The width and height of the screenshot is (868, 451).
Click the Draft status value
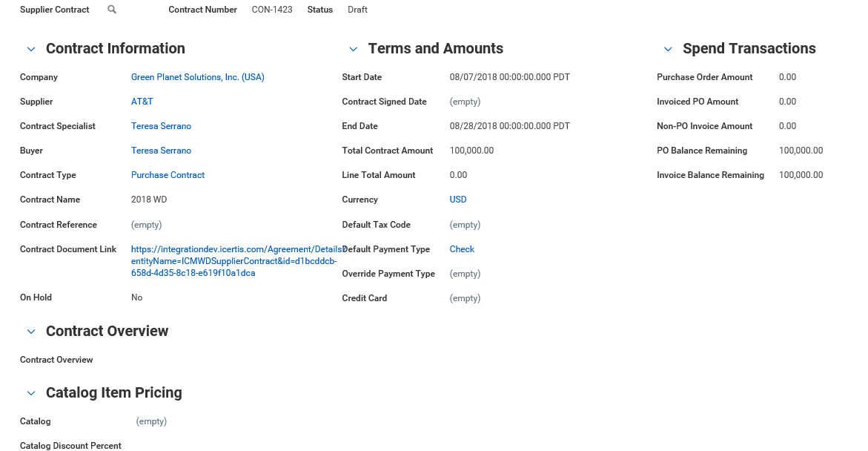click(357, 10)
